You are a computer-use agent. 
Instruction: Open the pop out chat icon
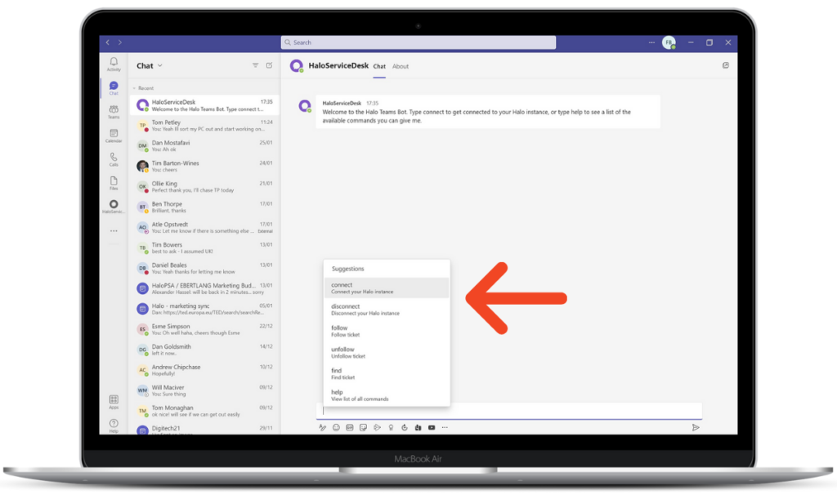click(x=726, y=65)
